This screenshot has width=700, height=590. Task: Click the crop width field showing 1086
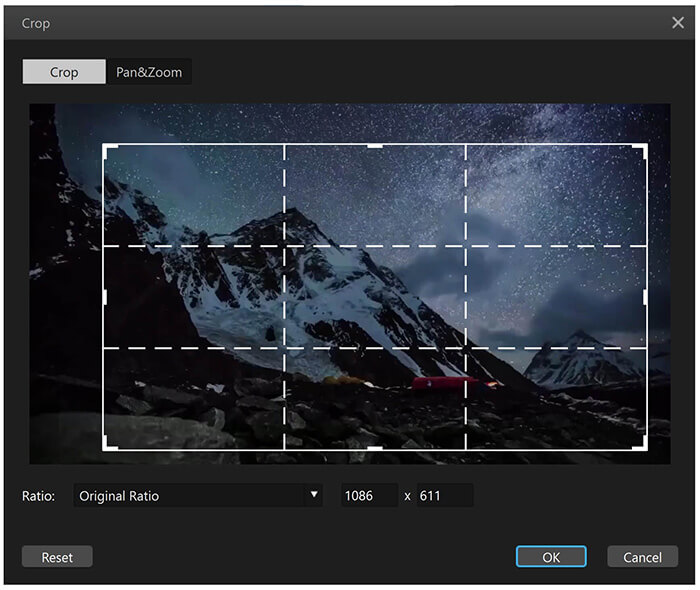[x=370, y=495]
